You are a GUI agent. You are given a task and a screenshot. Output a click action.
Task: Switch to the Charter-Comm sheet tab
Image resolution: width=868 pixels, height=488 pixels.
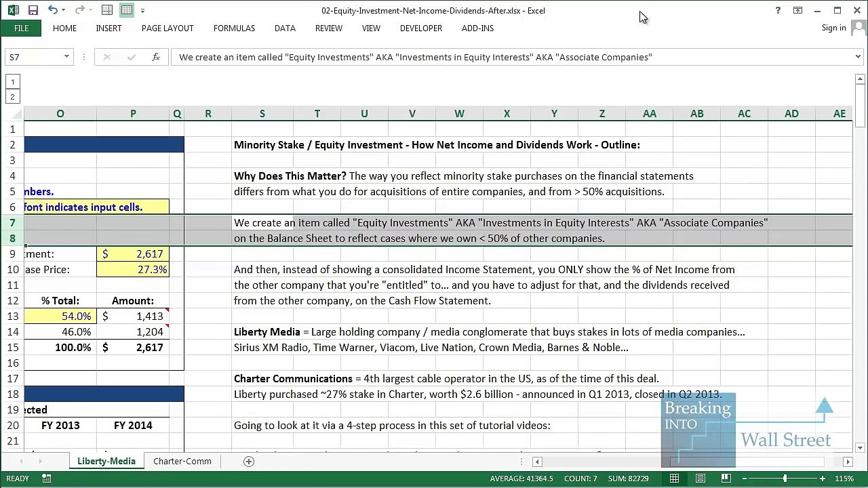182,462
